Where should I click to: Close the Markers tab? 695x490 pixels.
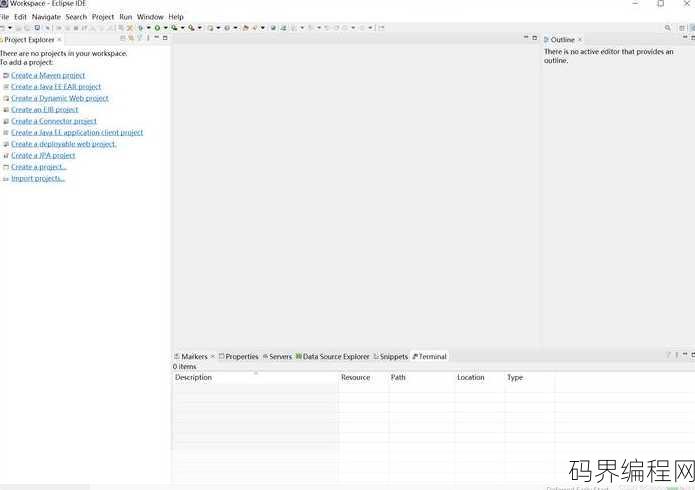(212, 357)
